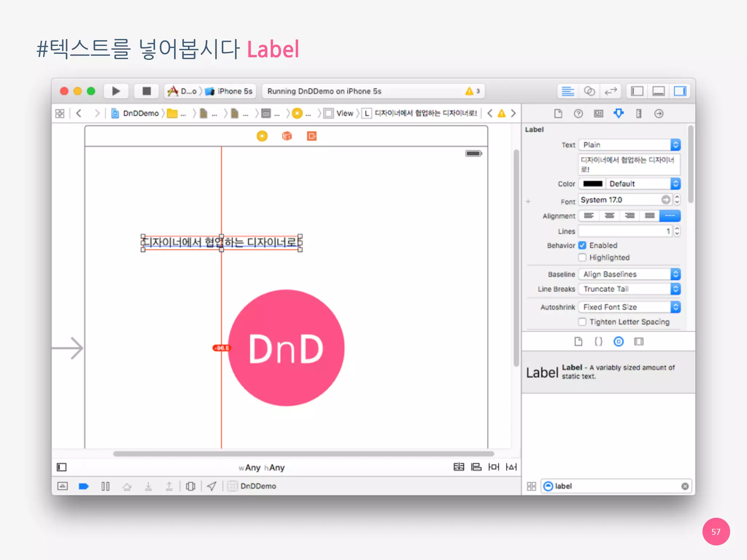Toggle the Highlighted checkbox
This screenshot has width=747, height=560.
(x=582, y=257)
